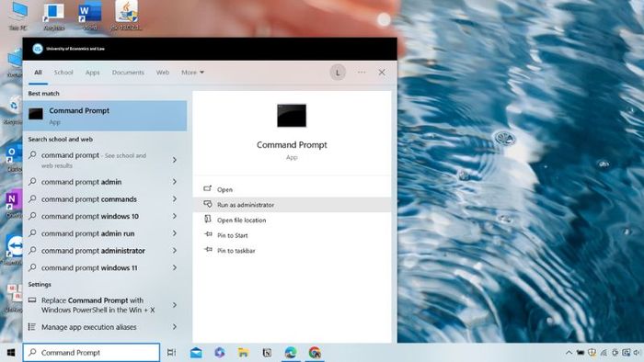Switch to the Web tab
This screenshot has width=644, height=362.
click(163, 73)
